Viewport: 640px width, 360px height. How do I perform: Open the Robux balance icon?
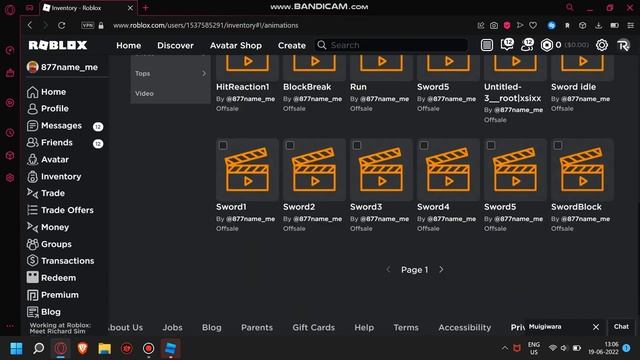547,45
